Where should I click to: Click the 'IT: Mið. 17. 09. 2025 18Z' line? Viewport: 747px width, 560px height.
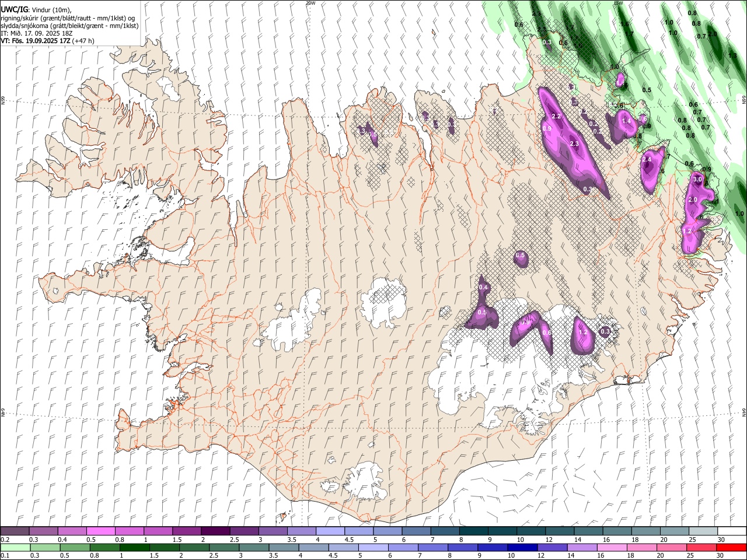[x=37, y=33]
